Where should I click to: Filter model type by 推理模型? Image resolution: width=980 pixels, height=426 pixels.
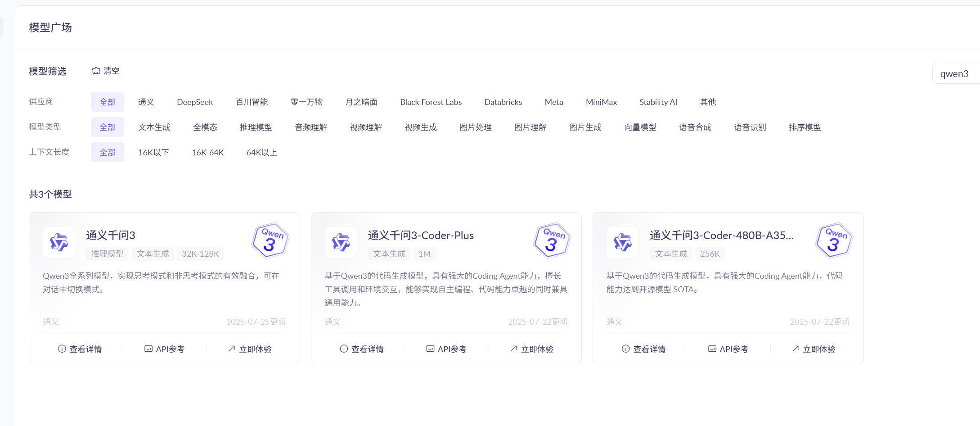point(256,127)
